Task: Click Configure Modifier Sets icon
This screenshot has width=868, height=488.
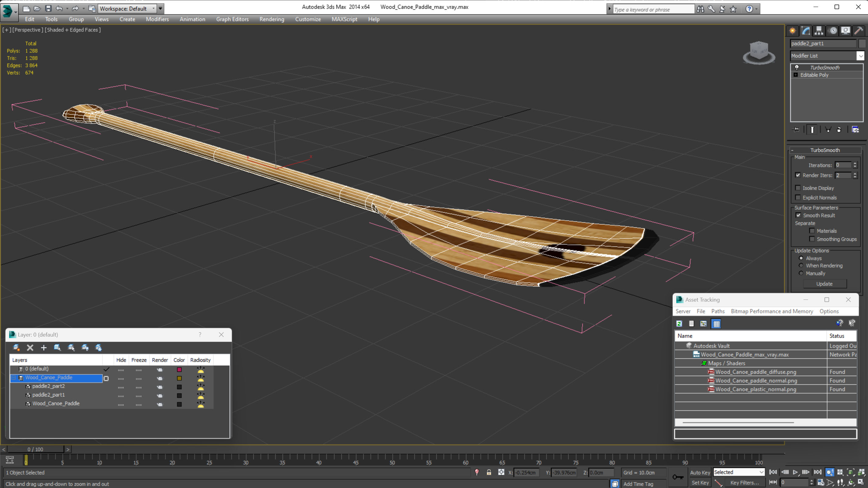Action: [x=856, y=130]
